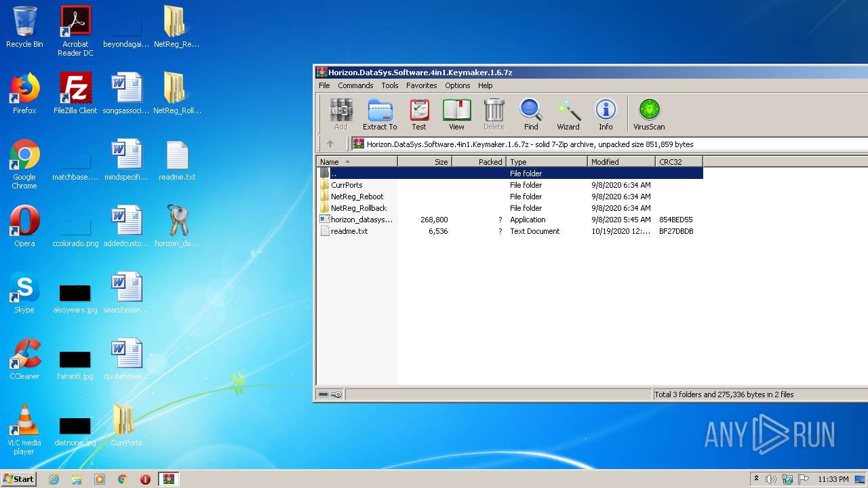Screen dimensions: 868x488
Task: Click the size value 268,800
Action: 434,220
